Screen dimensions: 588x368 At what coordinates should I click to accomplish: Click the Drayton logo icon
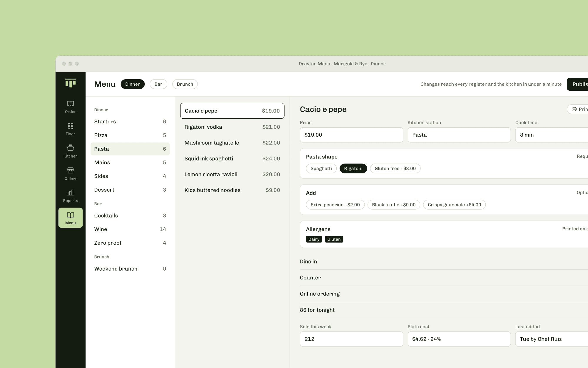pyautogui.click(x=71, y=83)
